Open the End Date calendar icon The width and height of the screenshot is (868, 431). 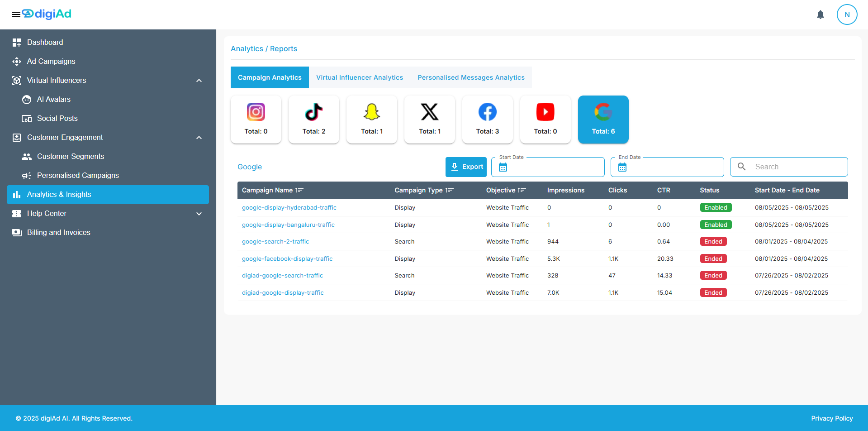click(622, 168)
